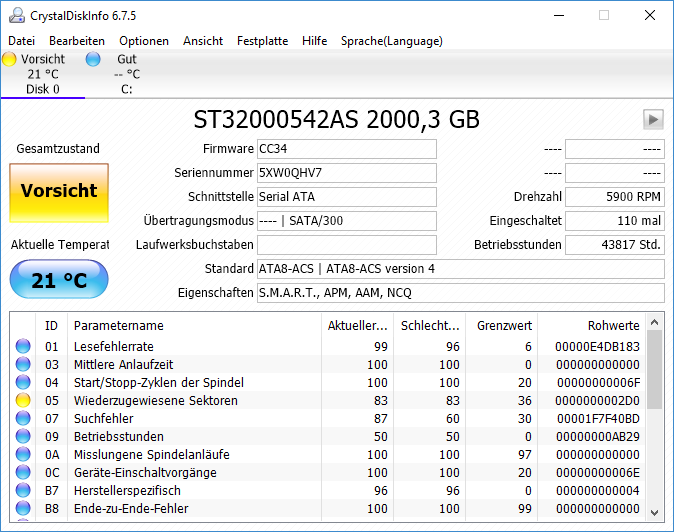
Task: Click the blue status icon for Lesefehlerrate
Action: click(23, 346)
